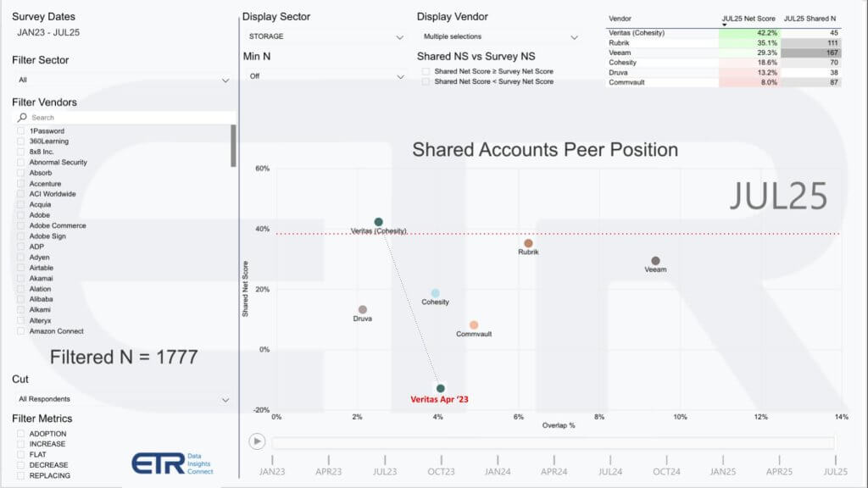Click the vendor list scrollbar
Image resolution: width=868 pixels, height=488 pixels.
coord(234,146)
